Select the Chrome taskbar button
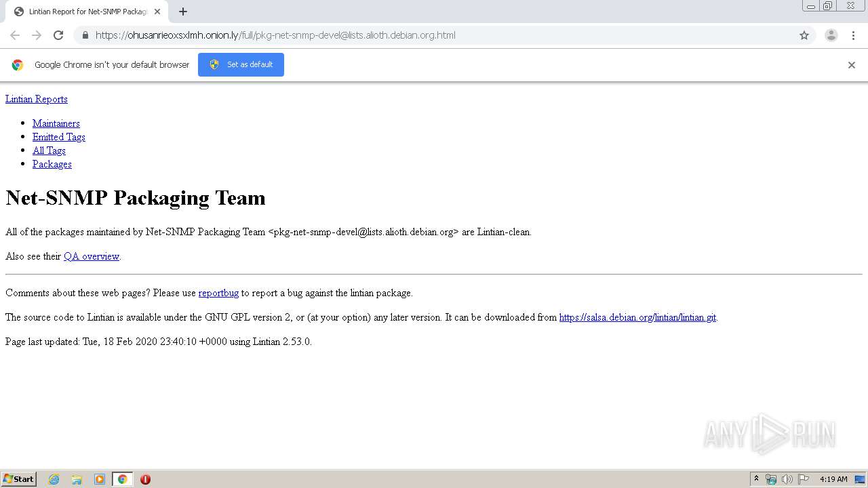Image resolution: width=868 pixels, height=488 pixels. [122, 479]
